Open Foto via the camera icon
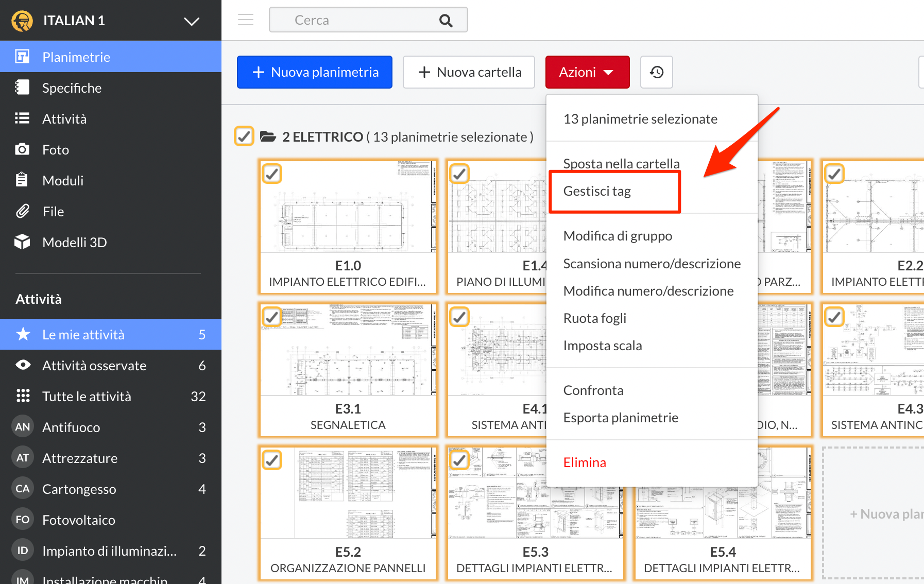Viewport: 924px width, 584px height. coord(22,149)
